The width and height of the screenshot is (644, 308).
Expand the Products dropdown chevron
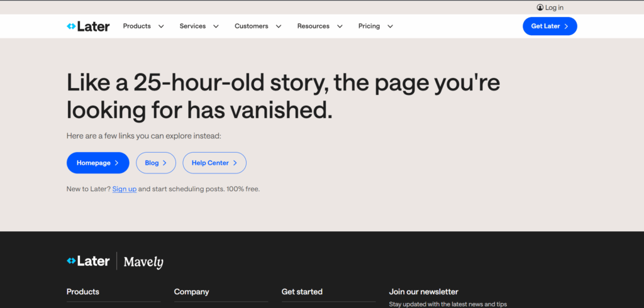161,26
